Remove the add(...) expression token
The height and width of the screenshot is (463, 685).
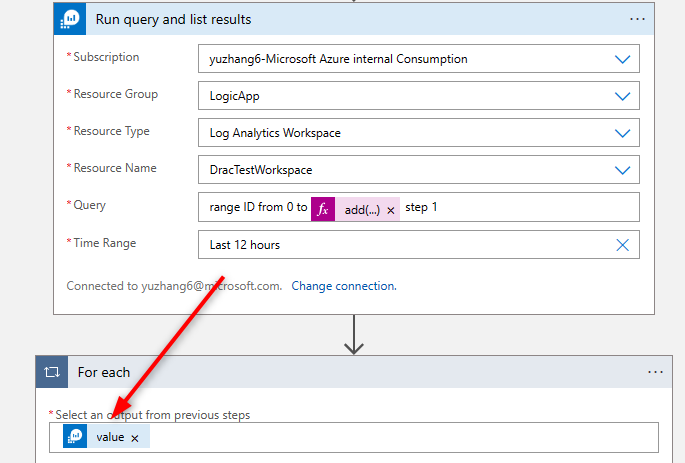391,209
